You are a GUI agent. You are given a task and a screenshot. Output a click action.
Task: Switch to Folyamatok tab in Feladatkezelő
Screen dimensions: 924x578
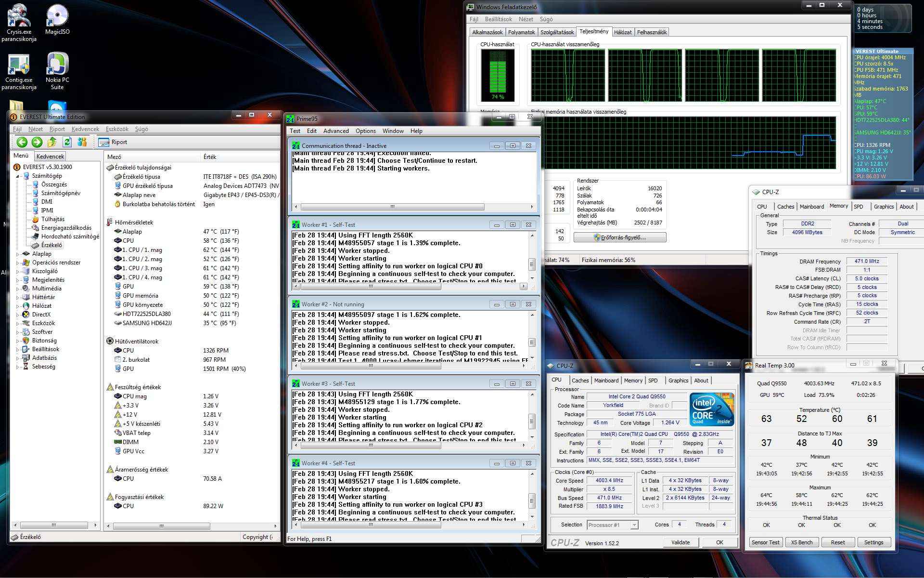[522, 32]
